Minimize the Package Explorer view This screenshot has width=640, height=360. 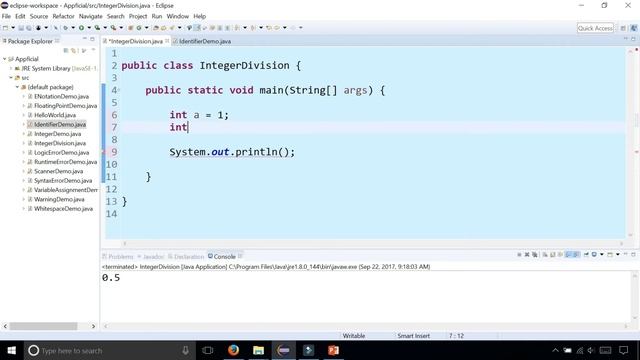click(85, 39)
